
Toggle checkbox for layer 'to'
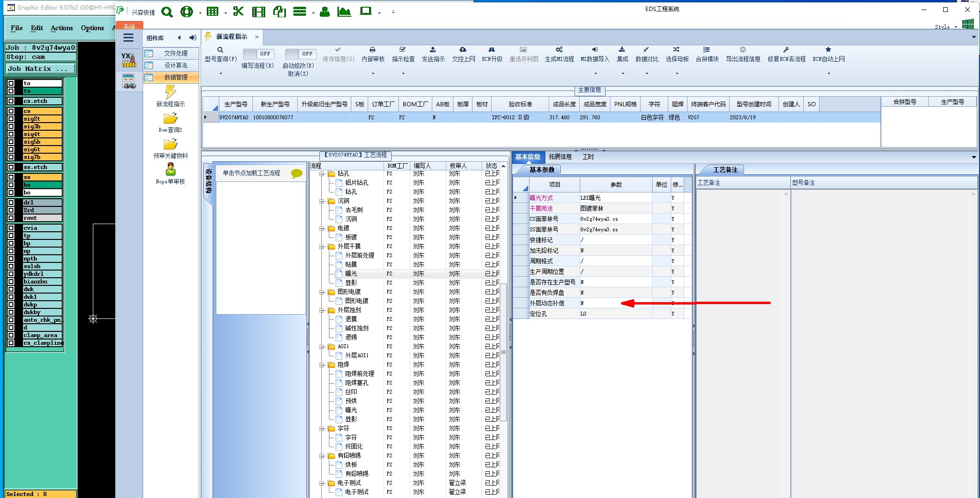pos(11,83)
